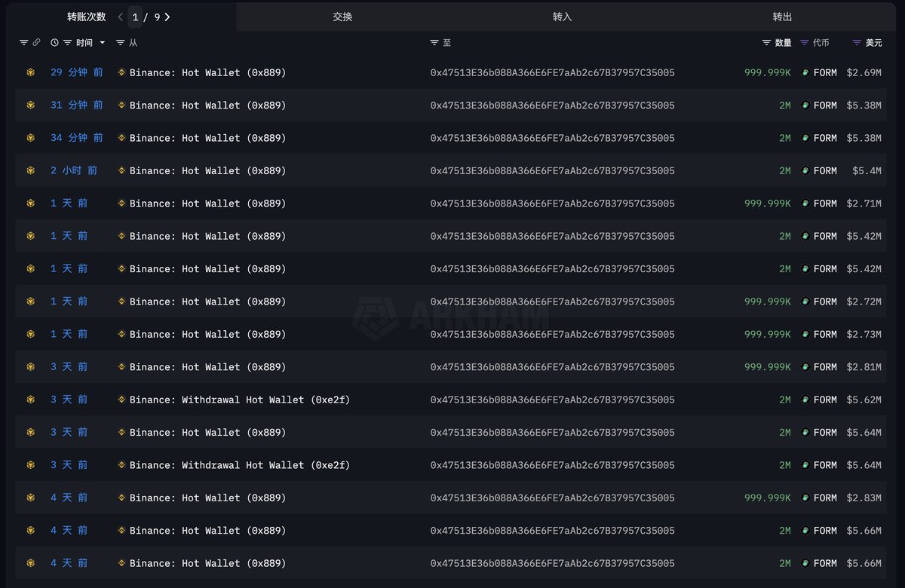Viewport: 905px width, 588px height.
Task: Open Binance: Hot Wallet in the $2.83M row
Action: point(208,498)
